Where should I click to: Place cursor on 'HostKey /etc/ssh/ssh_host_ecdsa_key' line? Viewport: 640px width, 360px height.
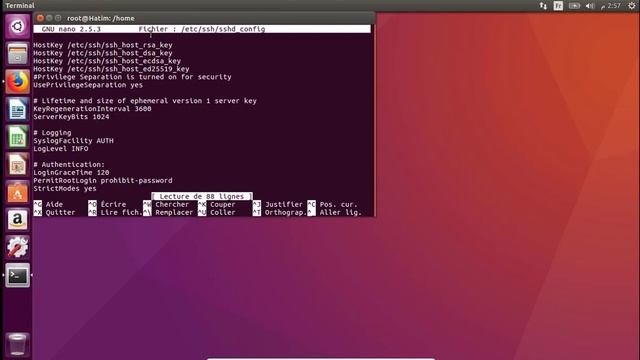click(107, 61)
